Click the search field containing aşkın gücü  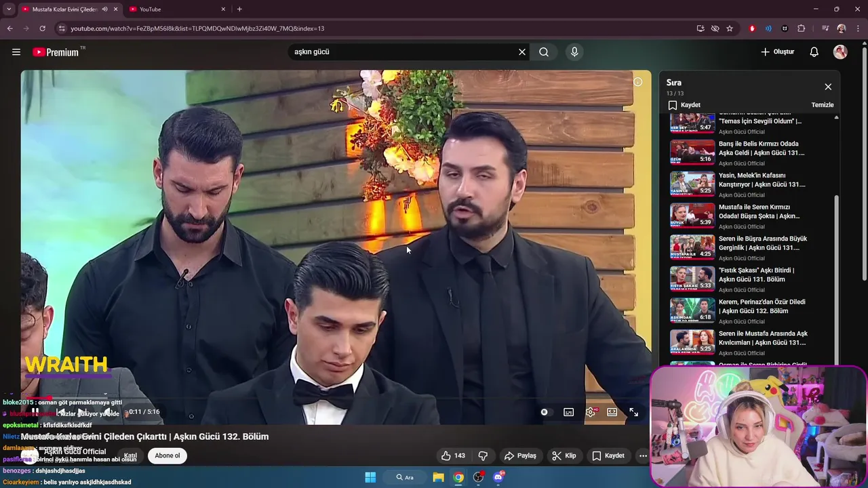tap(403, 52)
